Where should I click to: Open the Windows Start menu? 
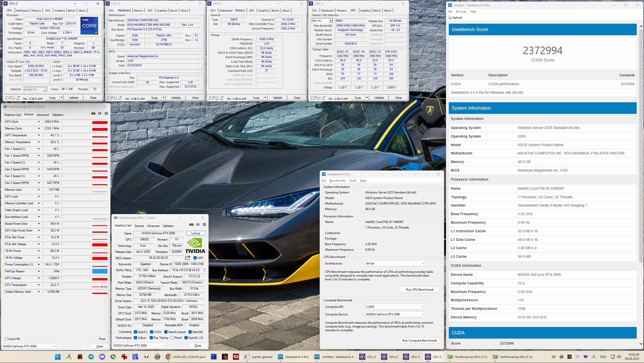coord(58,357)
